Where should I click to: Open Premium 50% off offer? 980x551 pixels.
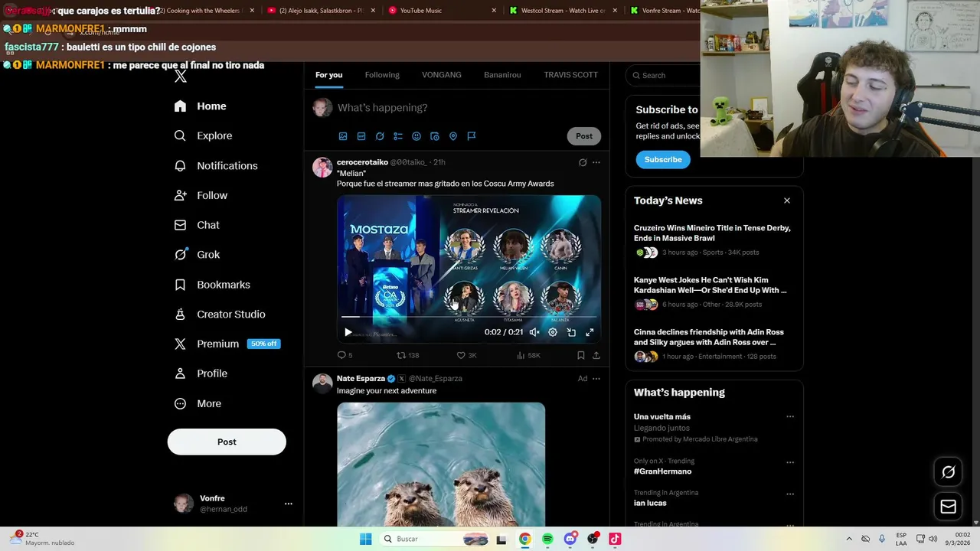pos(227,344)
